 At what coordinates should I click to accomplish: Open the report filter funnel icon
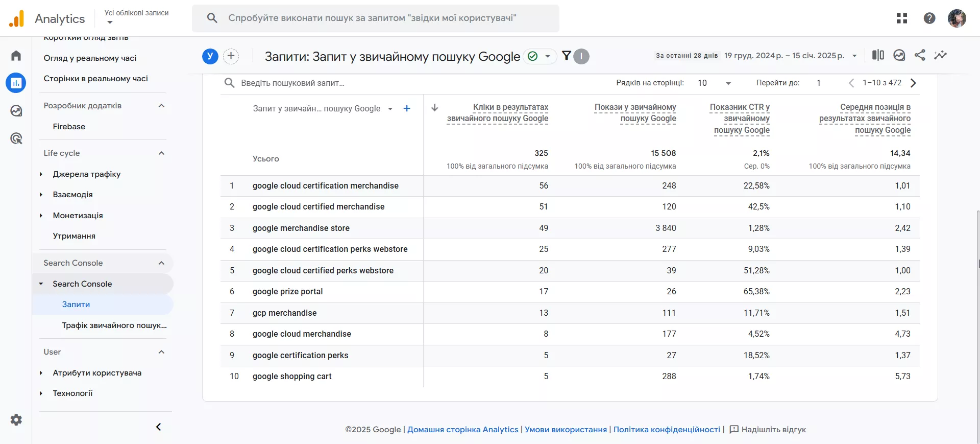pyautogui.click(x=567, y=56)
